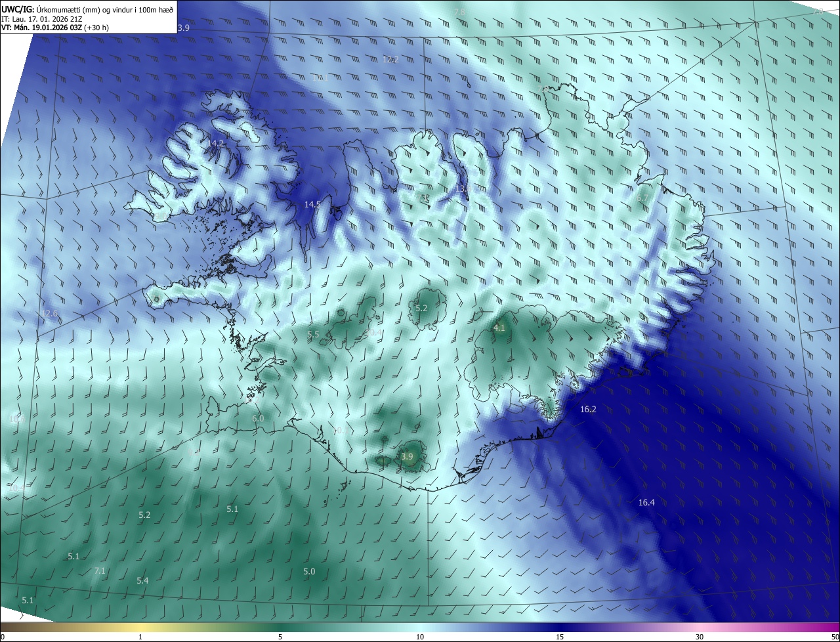
Task: Click the 7.8 value near the top edge
Action: 460,12
